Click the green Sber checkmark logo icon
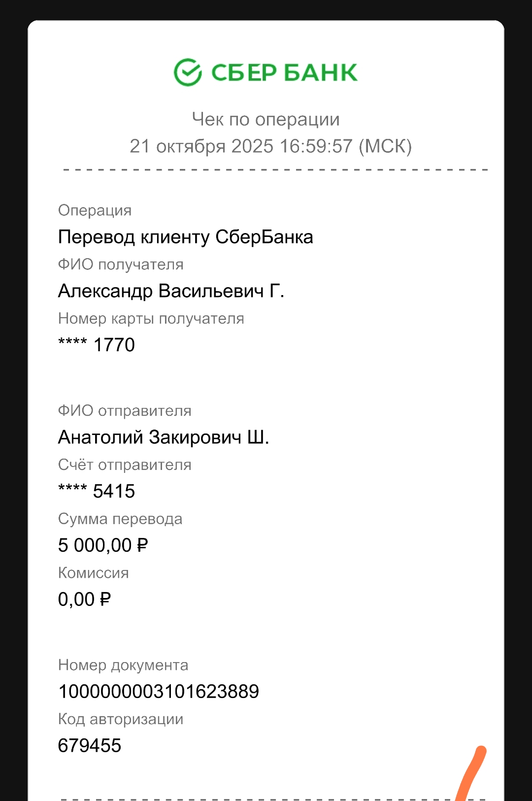532x801 pixels. 188,72
